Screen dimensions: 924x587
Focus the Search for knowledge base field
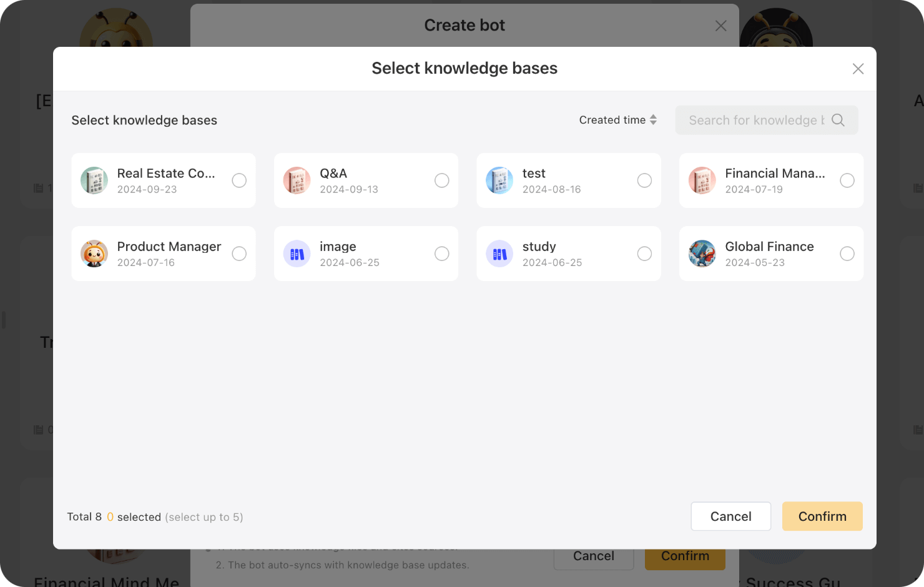click(x=755, y=120)
